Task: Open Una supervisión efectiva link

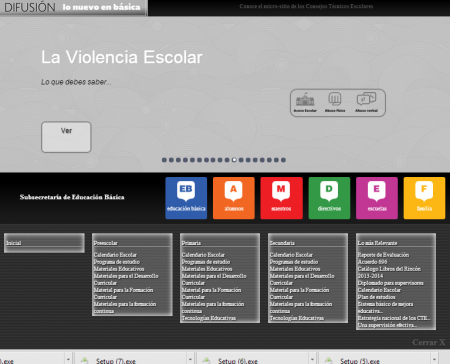Action: click(387, 325)
